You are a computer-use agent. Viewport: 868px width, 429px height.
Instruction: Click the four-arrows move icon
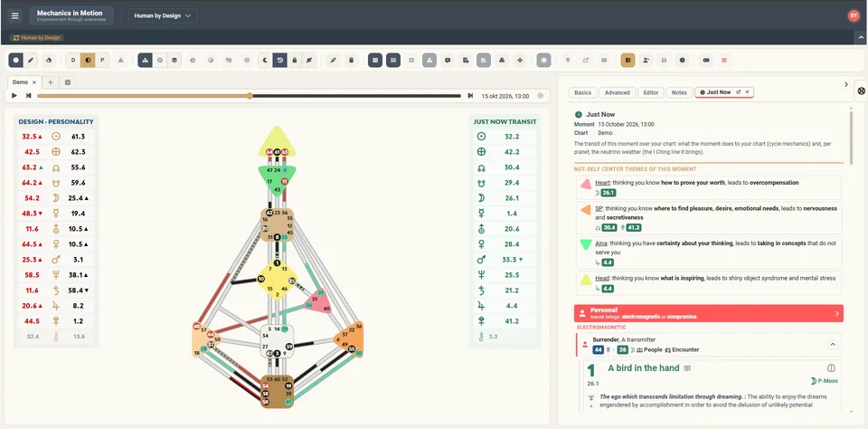point(520,60)
